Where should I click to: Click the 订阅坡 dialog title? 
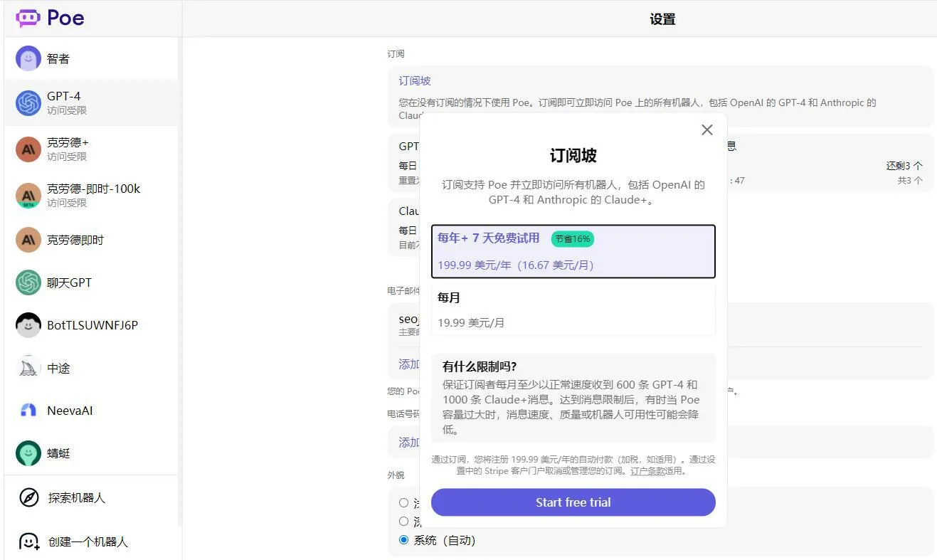coord(573,155)
